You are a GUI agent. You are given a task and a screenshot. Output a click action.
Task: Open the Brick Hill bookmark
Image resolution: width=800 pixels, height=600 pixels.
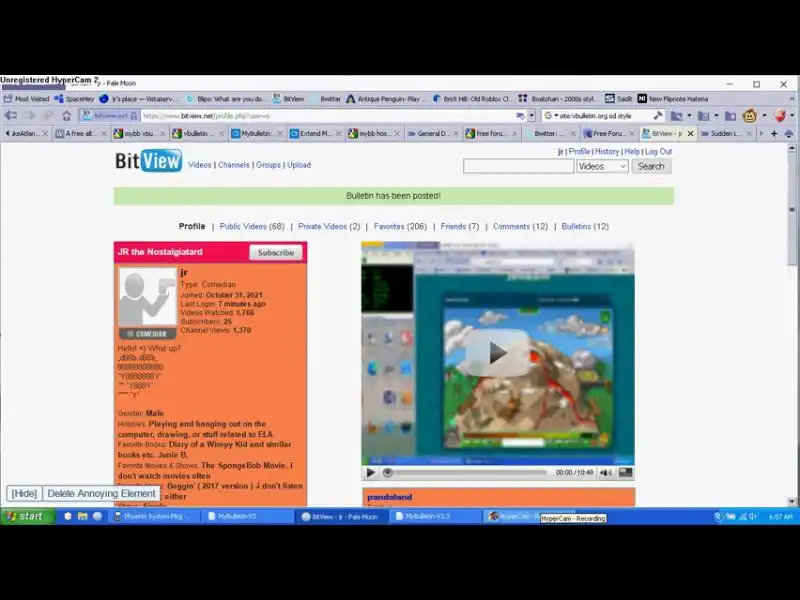[472, 99]
